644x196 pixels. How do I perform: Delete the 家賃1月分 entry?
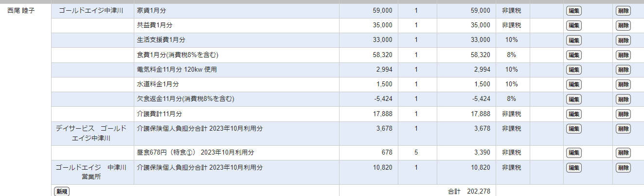[x=623, y=11]
